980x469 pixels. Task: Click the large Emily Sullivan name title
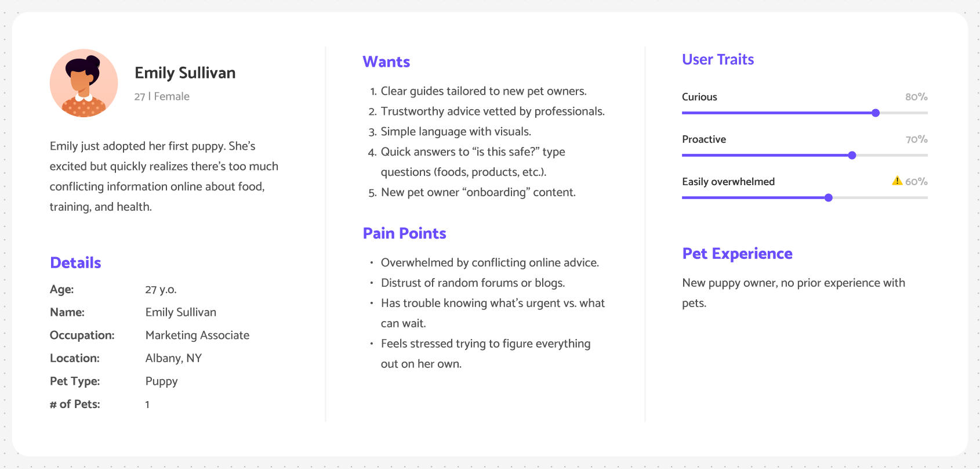[185, 73]
